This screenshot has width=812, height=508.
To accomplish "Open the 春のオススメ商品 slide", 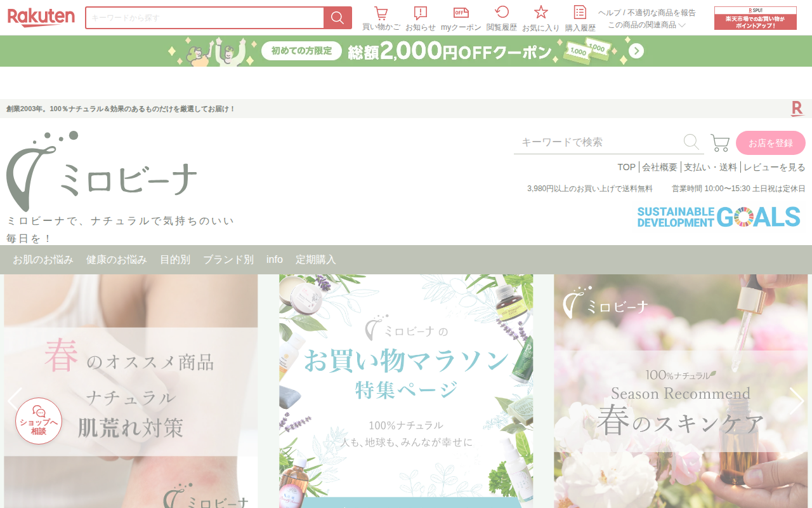I will point(131,391).
